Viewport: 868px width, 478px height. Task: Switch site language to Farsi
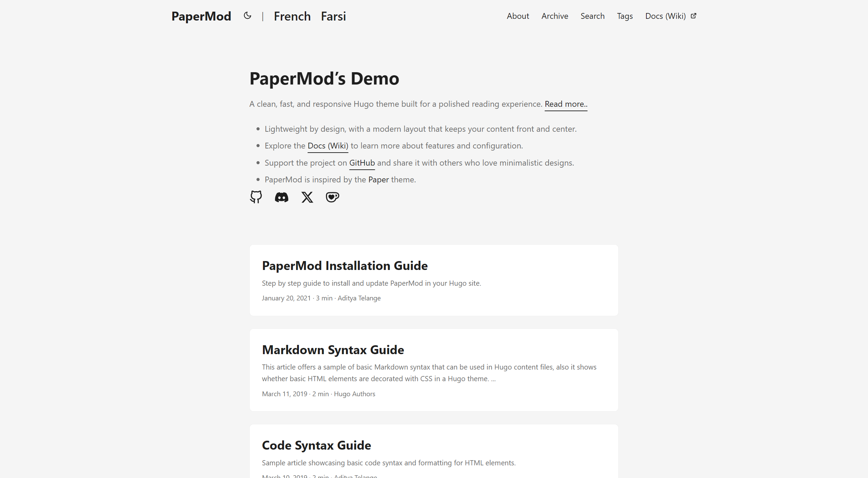coord(333,16)
